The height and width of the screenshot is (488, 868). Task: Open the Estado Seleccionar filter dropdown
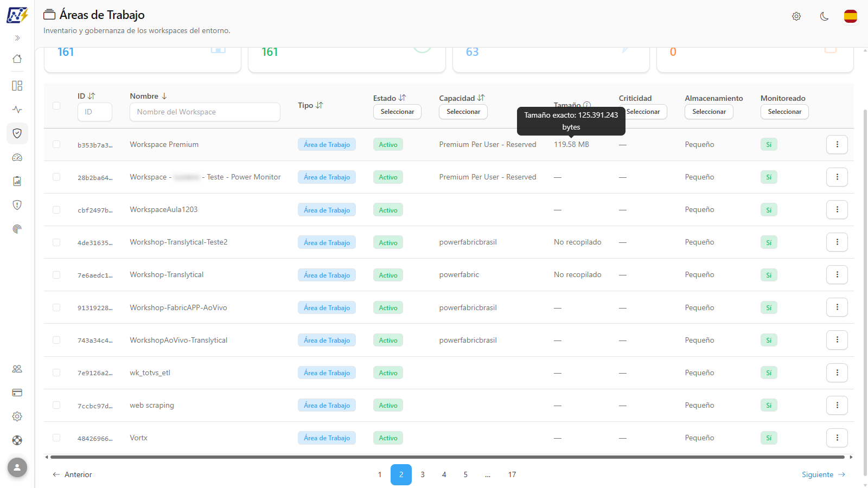click(397, 112)
